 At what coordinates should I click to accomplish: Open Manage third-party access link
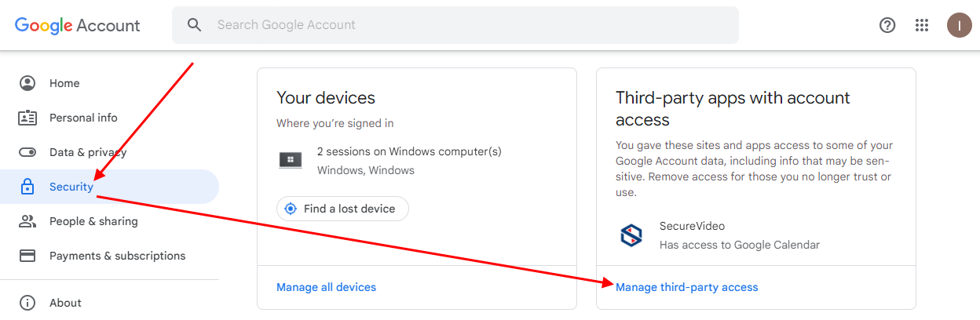click(686, 287)
